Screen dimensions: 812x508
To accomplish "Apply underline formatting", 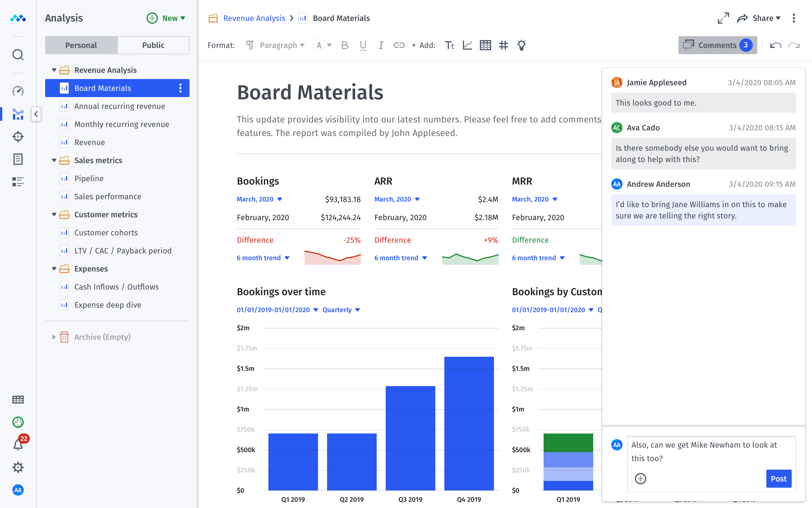I will click(x=363, y=45).
